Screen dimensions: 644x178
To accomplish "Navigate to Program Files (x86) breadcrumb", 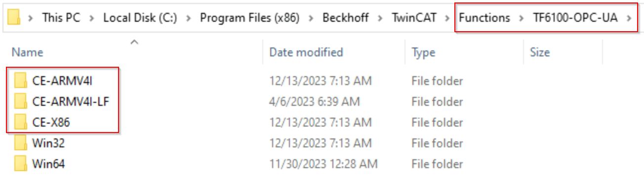I will point(249,18).
